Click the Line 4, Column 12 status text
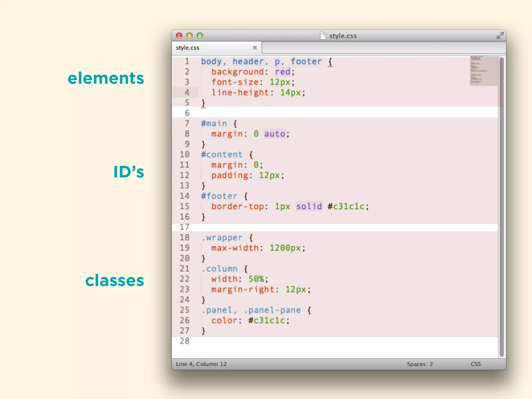 click(x=201, y=364)
